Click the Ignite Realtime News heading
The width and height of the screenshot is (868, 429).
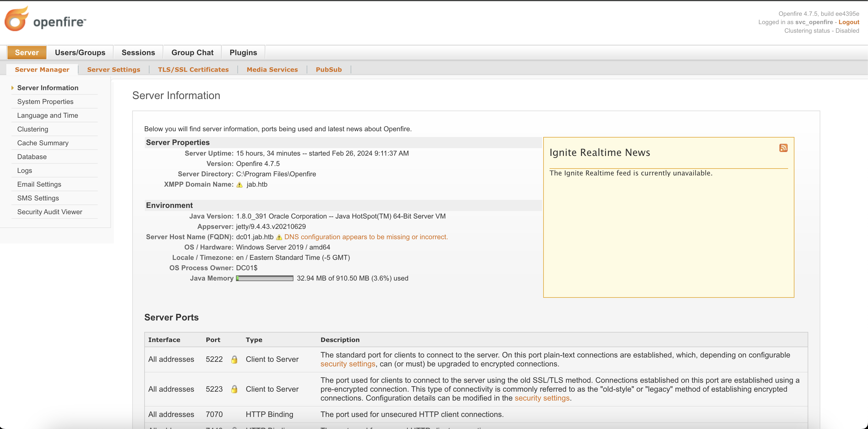(x=600, y=152)
